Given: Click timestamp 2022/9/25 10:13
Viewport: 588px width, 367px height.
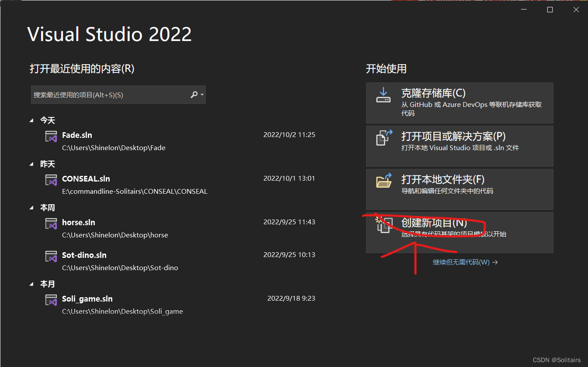Looking at the screenshot, I should [289, 255].
